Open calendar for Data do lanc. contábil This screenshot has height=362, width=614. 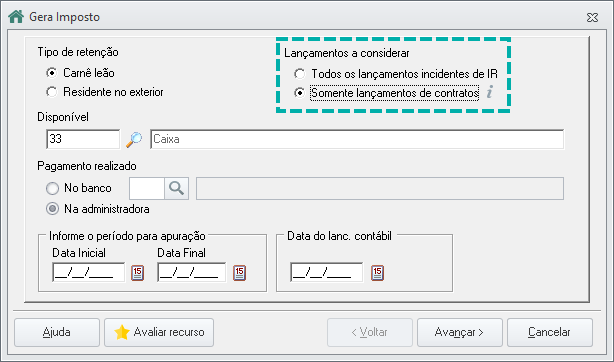pyautogui.click(x=377, y=273)
